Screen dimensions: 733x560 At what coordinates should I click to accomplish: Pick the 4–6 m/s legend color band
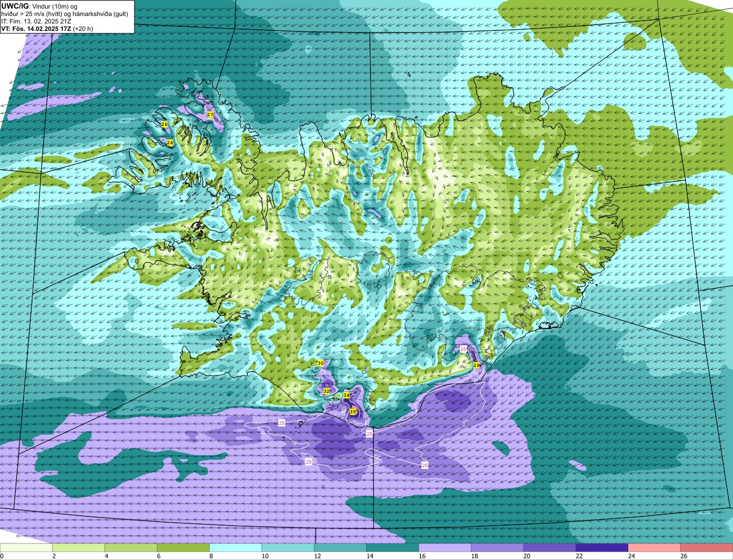click(x=131, y=547)
